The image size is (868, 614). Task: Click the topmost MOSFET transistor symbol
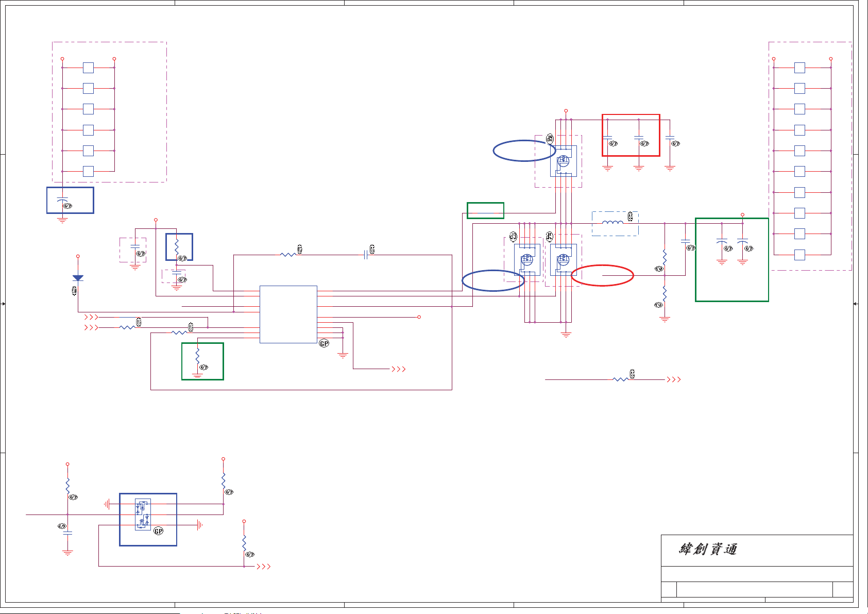pos(564,160)
